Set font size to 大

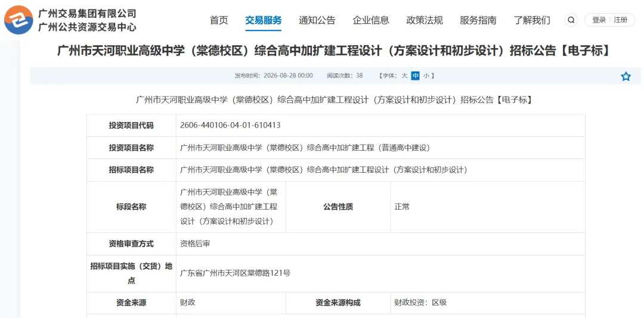click(x=404, y=76)
